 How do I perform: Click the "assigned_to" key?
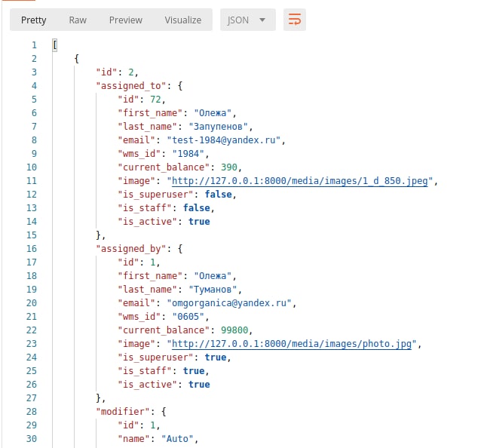131,86
